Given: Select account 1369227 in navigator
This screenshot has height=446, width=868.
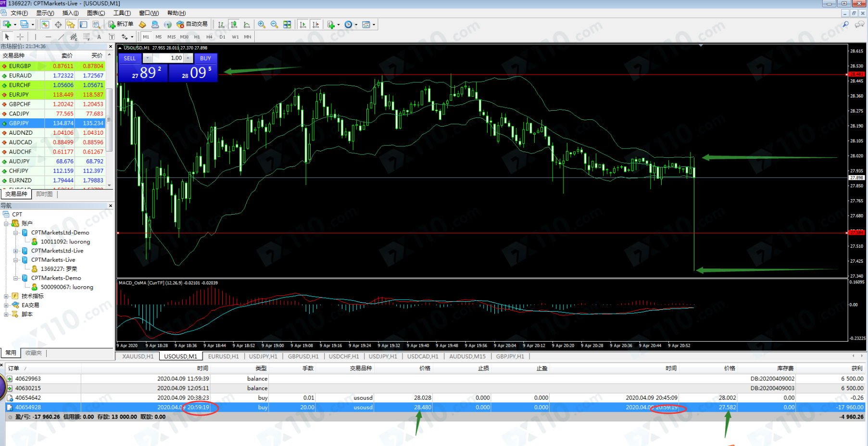Looking at the screenshot, I should (59, 269).
